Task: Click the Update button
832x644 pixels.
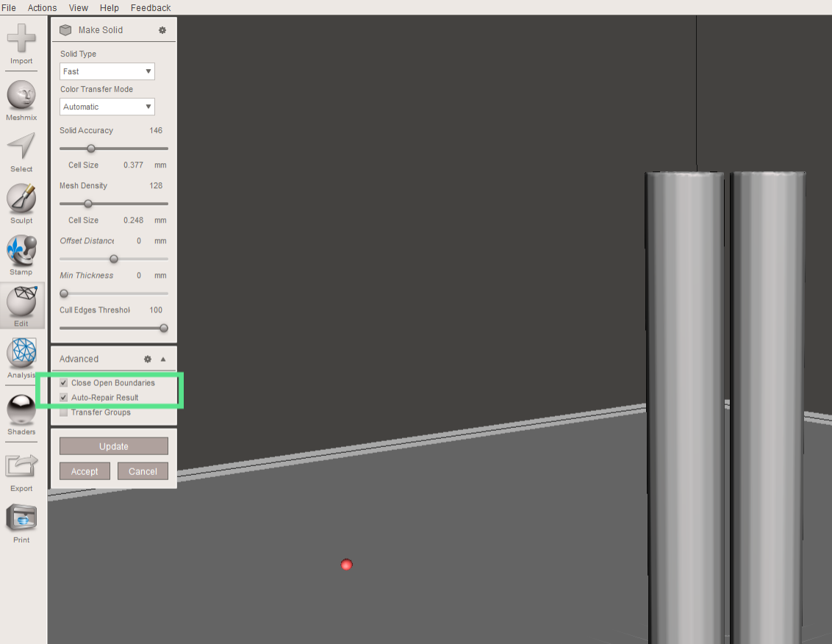Action: 113,446
